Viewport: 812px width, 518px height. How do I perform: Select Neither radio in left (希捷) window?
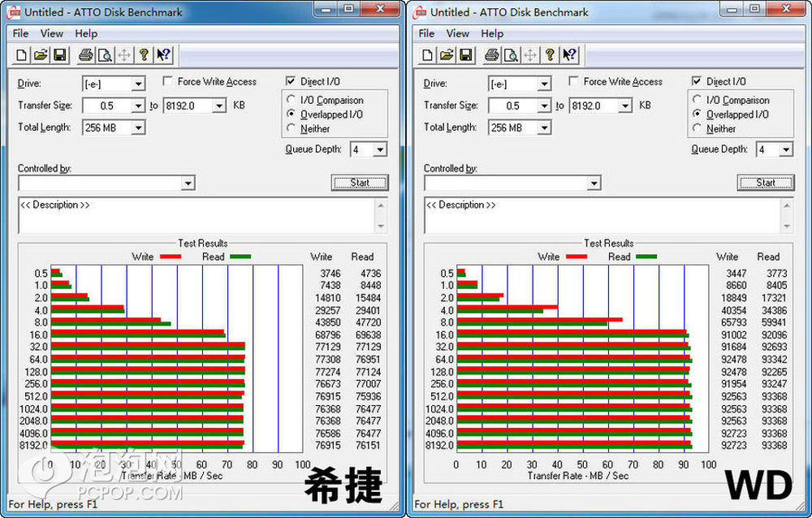291,128
